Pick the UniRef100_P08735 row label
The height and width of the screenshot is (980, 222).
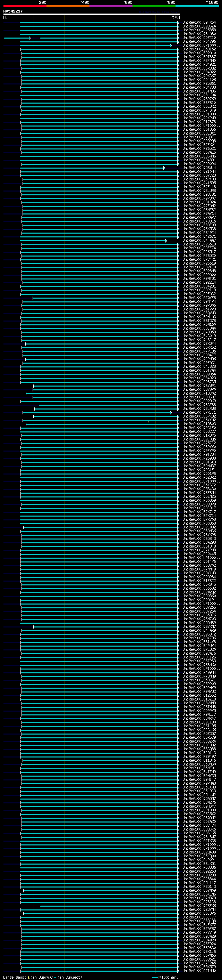pyautogui.click(x=199, y=382)
